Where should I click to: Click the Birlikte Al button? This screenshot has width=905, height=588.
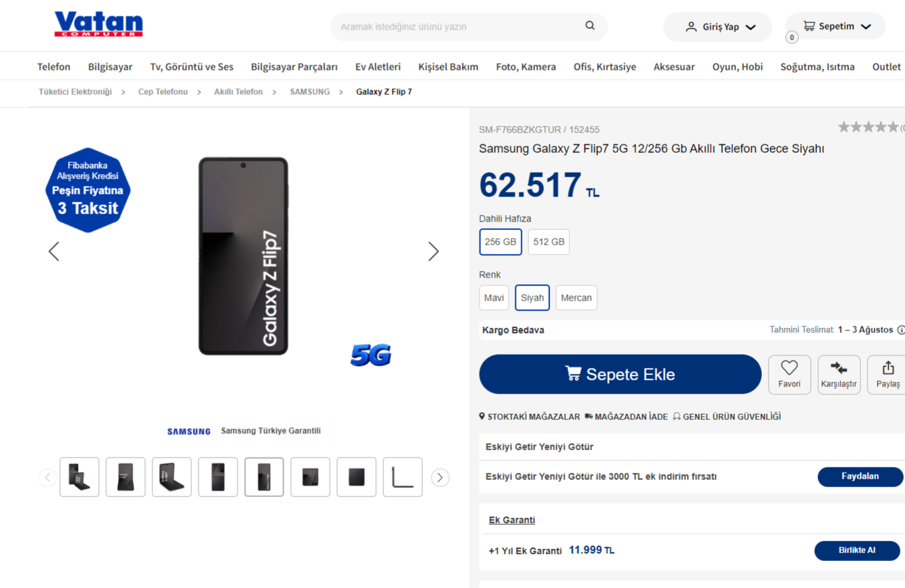point(857,550)
